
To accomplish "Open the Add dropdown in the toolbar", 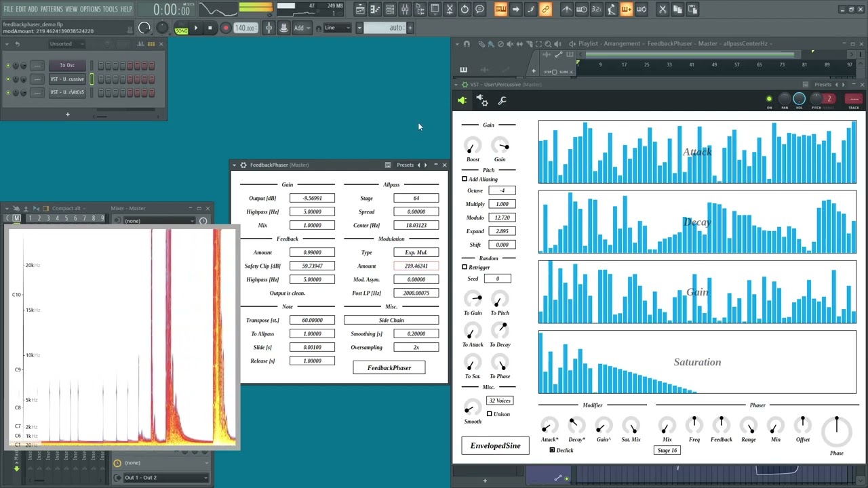I will [302, 28].
